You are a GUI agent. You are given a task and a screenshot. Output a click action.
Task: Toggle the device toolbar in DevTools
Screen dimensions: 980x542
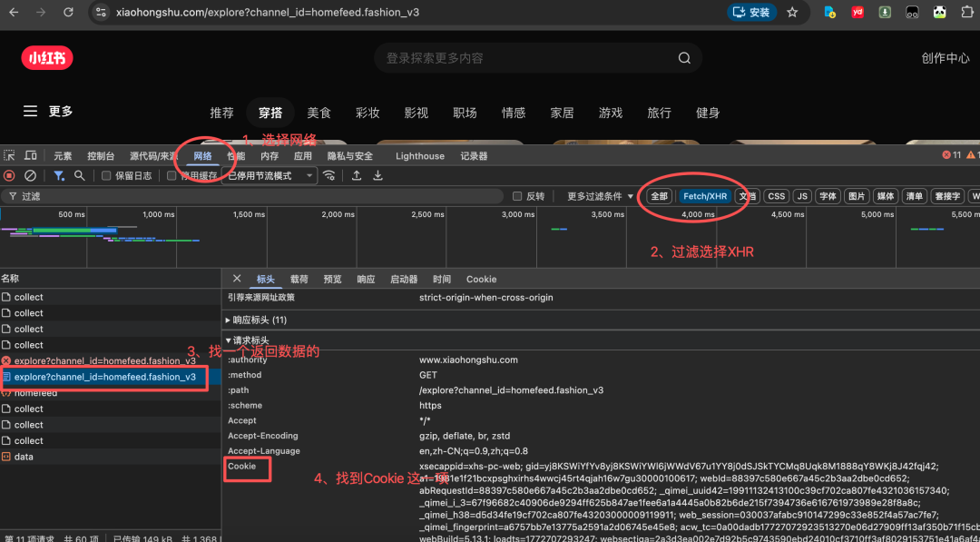30,155
